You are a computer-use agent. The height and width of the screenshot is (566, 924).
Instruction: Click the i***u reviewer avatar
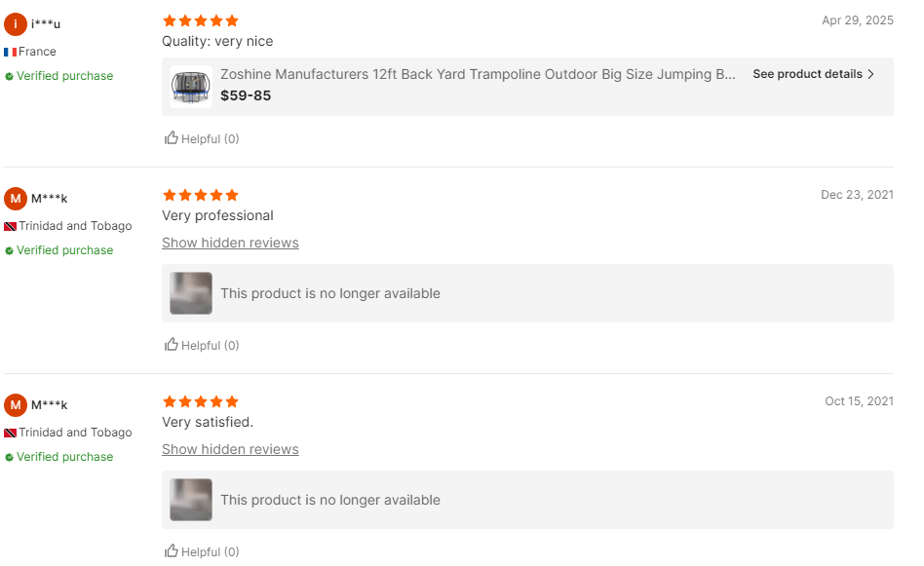coord(16,24)
